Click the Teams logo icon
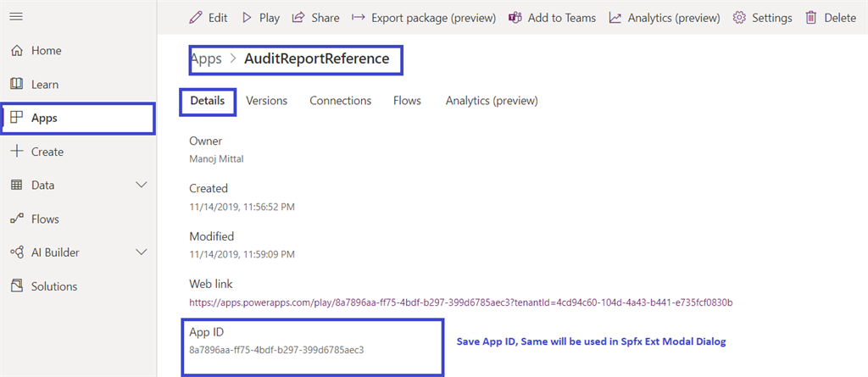 pos(515,18)
